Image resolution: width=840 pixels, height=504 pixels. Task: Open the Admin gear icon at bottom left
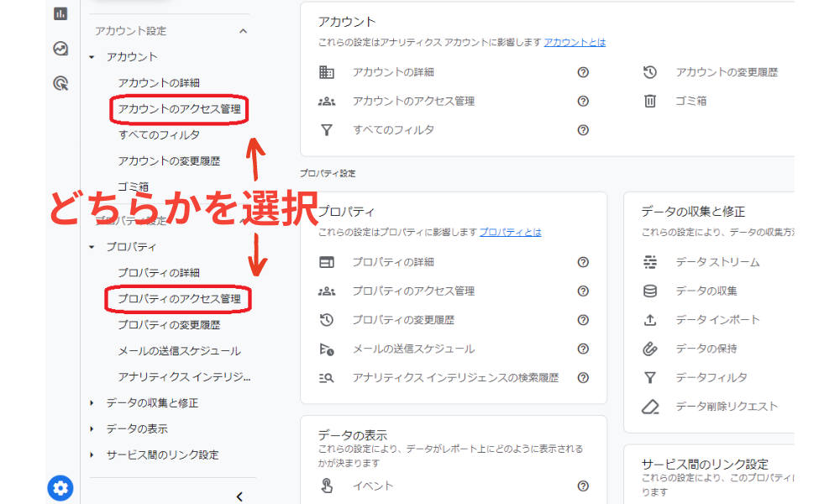click(59, 488)
